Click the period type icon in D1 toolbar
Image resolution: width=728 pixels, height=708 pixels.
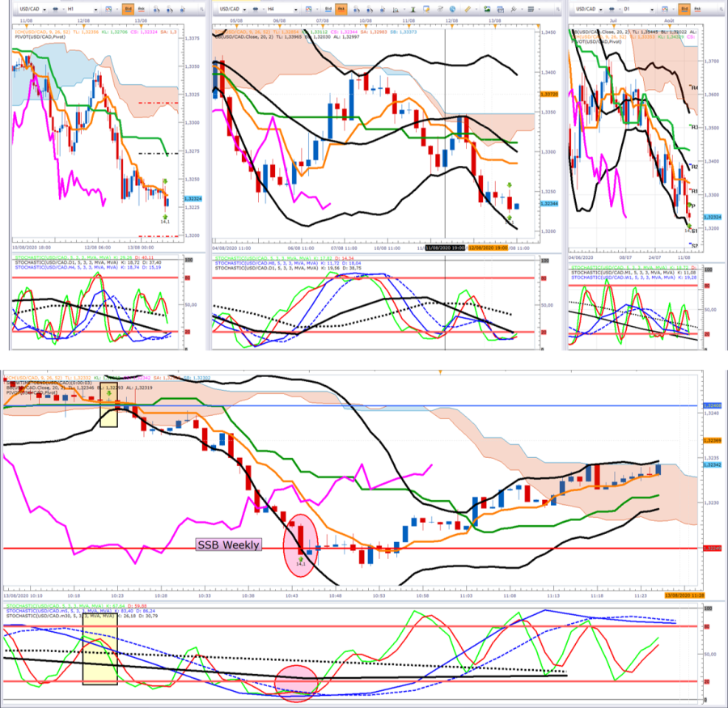pyautogui.click(x=612, y=9)
